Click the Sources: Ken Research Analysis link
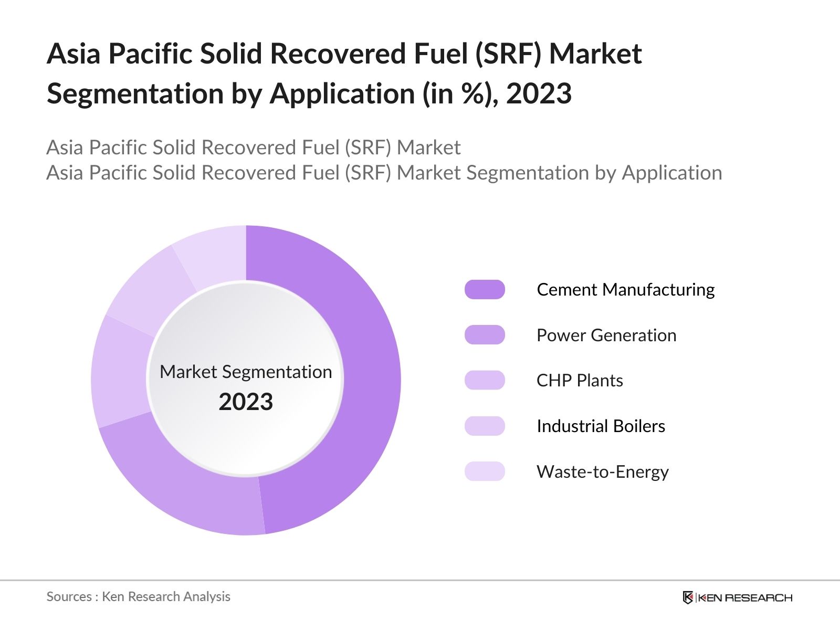Viewport: 840px width, 630px height. click(x=139, y=597)
